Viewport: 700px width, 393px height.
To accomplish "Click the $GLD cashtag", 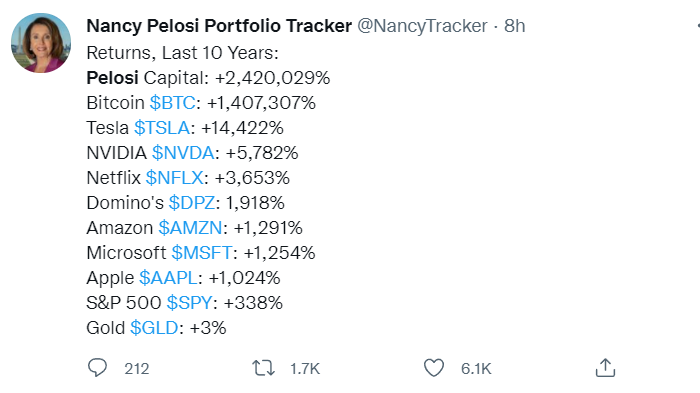I will point(154,328).
